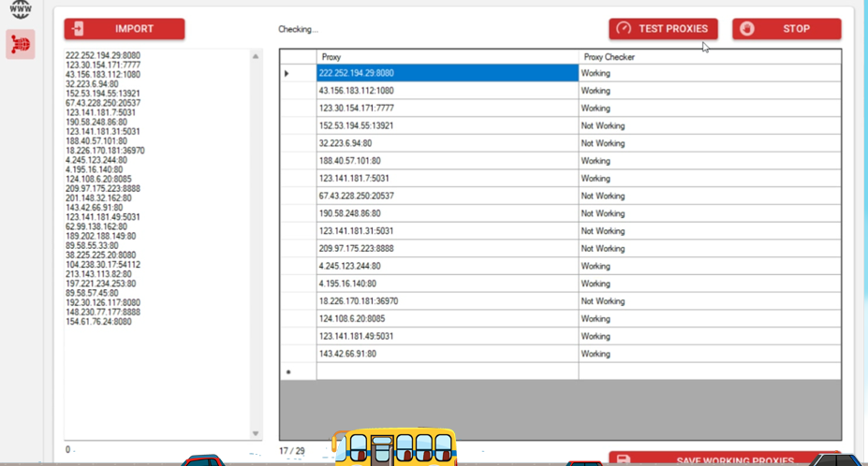The height and width of the screenshot is (466, 868).
Task: Click STOP to halt proxy checking
Action: pyautogui.click(x=787, y=29)
